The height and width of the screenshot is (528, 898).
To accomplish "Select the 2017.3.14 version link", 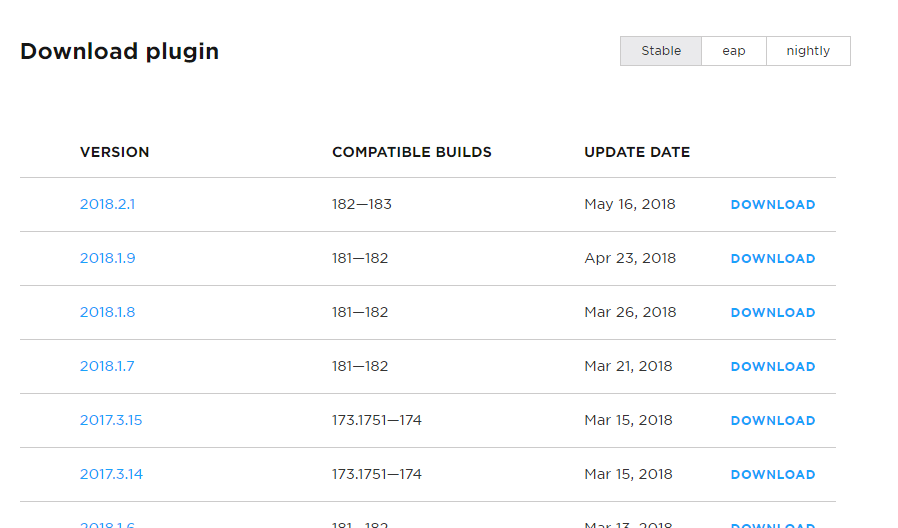I will coord(111,474).
